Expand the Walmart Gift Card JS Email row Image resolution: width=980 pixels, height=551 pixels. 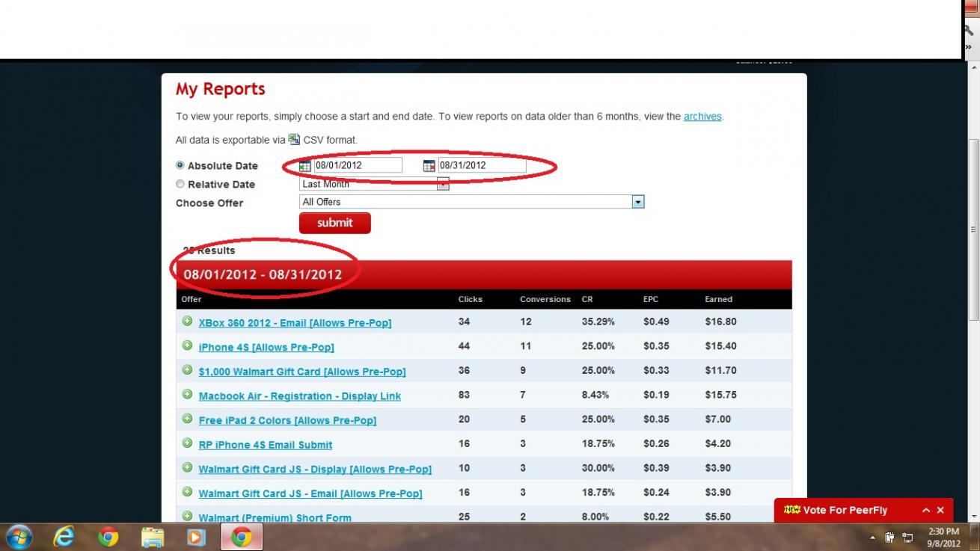(188, 492)
